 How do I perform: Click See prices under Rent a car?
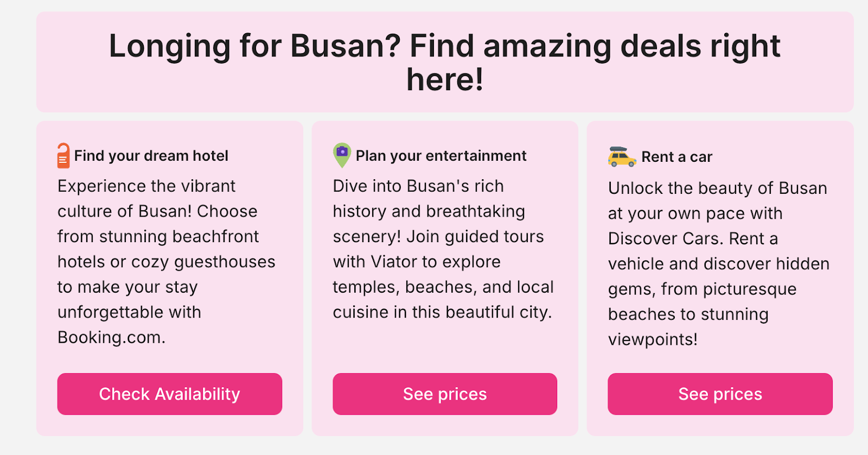point(720,394)
